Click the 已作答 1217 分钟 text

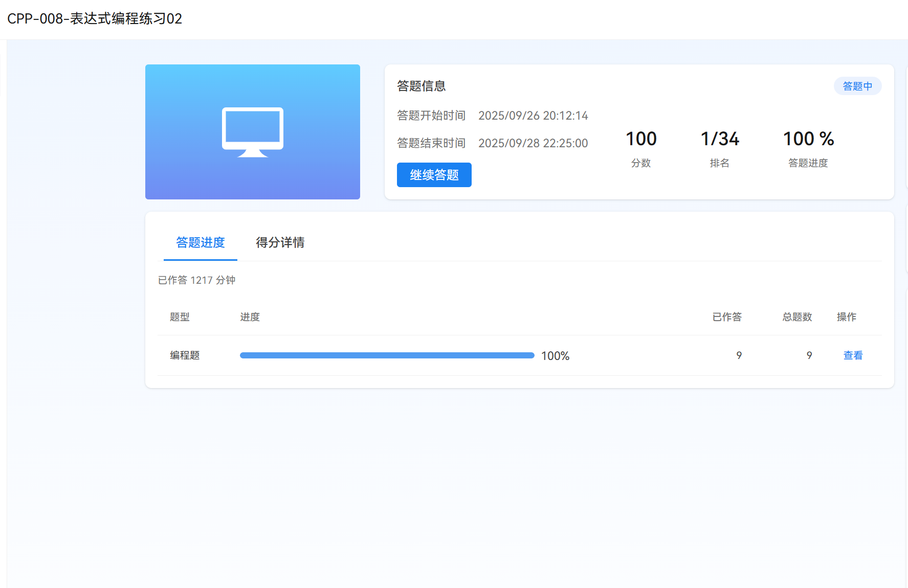(196, 280)
